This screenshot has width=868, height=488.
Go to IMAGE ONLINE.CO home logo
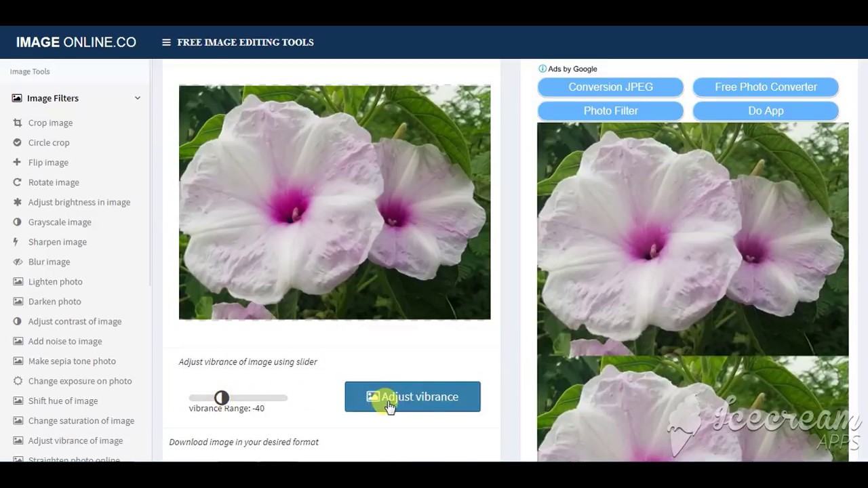76,42
